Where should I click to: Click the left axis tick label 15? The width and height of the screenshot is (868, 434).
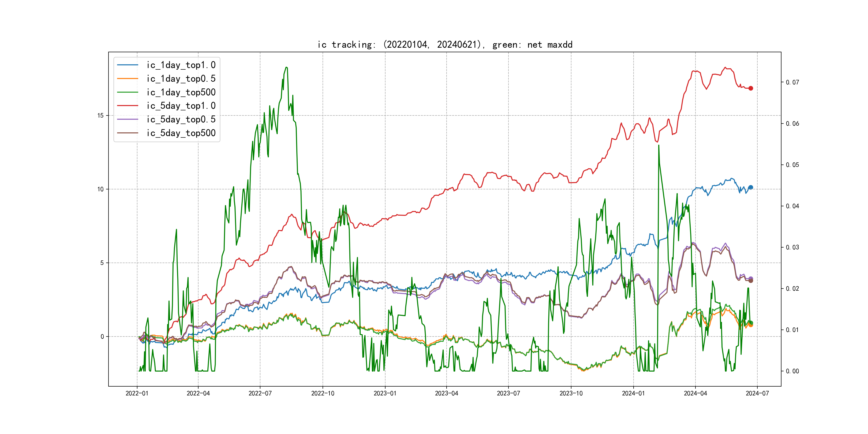pos(100,115)
